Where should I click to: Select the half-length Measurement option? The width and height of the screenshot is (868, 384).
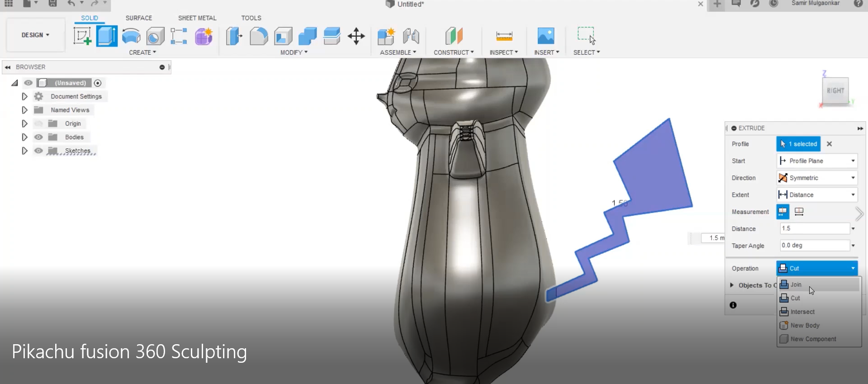point(783,212)
